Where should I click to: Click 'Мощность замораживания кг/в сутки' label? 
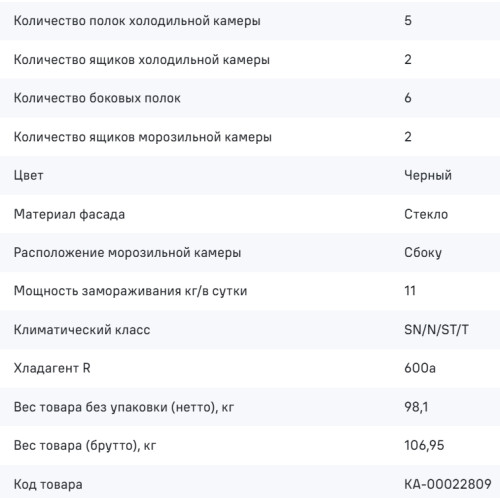pyautogui.click(x=130, y=291)
